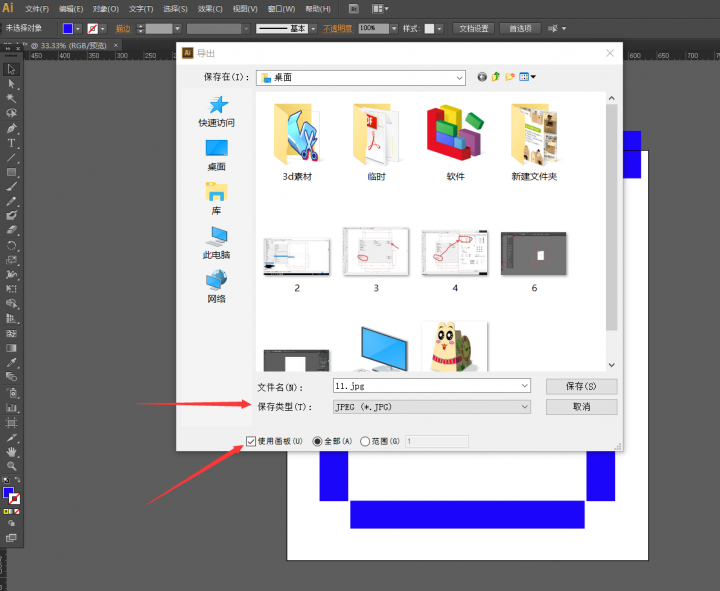Open the File (文件) menu
Screen dimensions: 720x591
point(36,8)
